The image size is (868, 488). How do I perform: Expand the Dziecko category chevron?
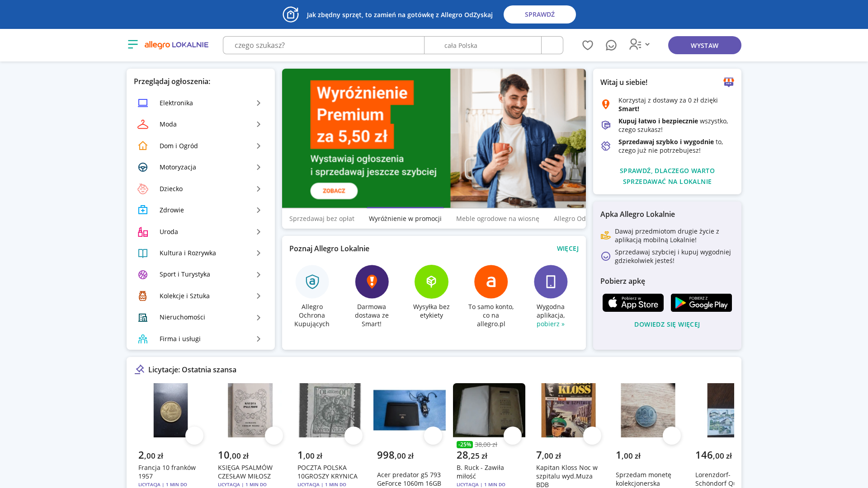point(259,189)
